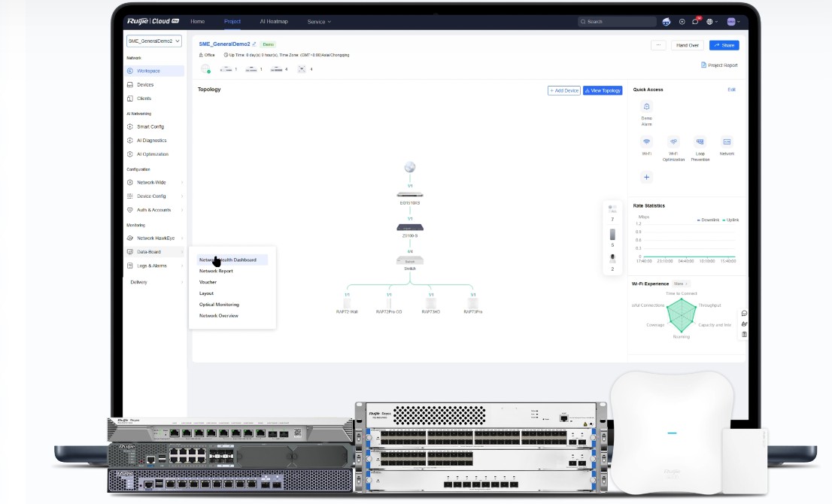Viewport: 832px width, 504px height.
Task: Click Edit in Quick Access
Action: coord(731,90)
